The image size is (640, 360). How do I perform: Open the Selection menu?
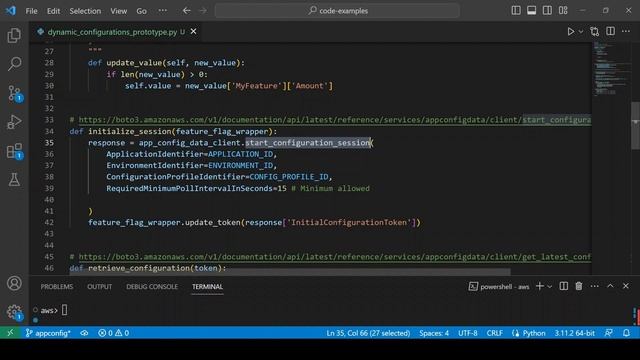[85, 11]
